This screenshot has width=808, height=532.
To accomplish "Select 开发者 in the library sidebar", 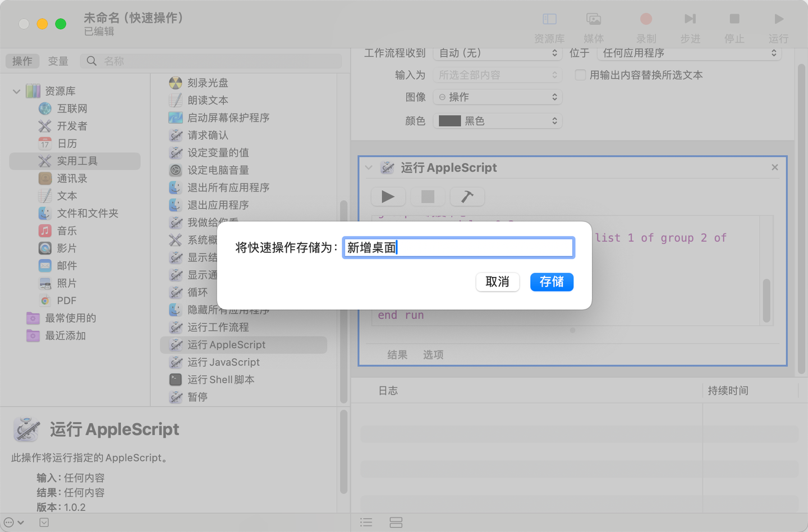I will (x=72, y=126).
